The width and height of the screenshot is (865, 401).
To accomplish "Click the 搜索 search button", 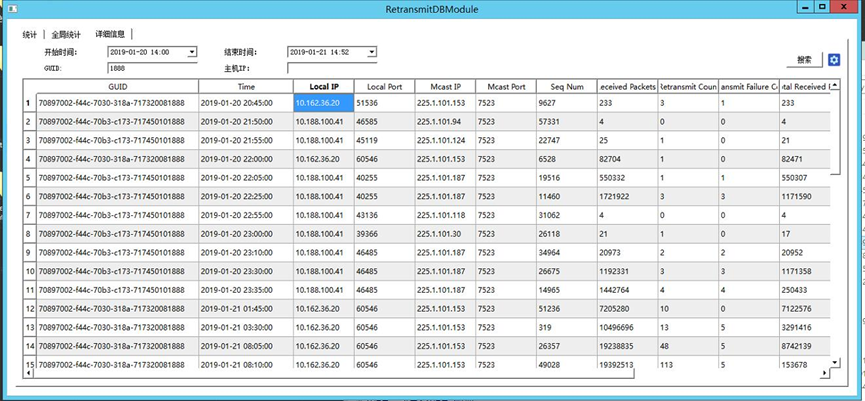I will (804, 60).
